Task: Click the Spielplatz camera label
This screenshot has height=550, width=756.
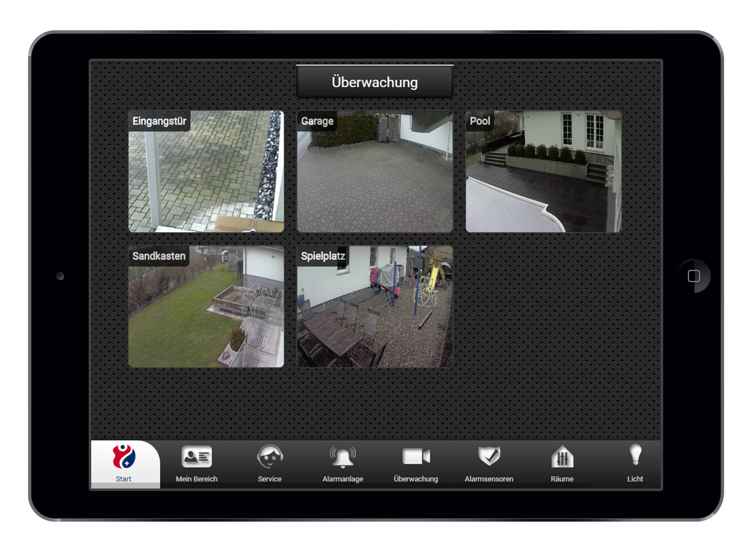Action: click(323, 256)
